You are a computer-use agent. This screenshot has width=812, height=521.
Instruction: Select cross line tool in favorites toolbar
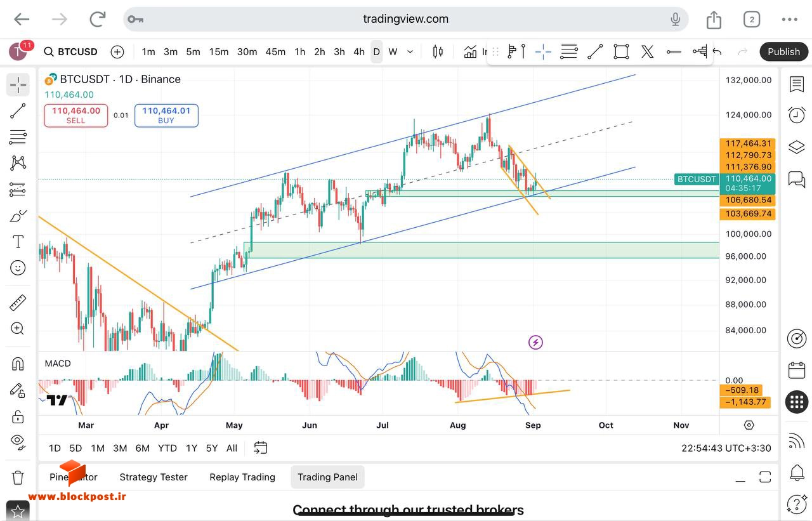point(543,51)
